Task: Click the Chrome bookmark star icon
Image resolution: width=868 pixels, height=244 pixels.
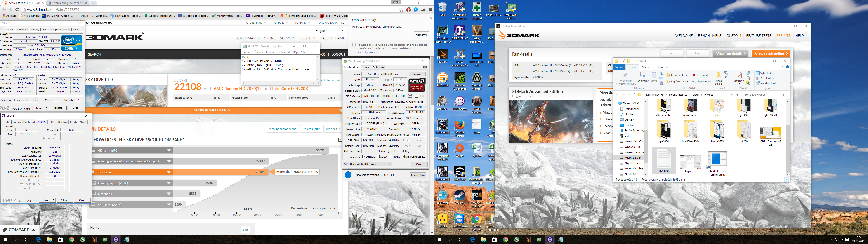Action: click(x=401, y=10)
